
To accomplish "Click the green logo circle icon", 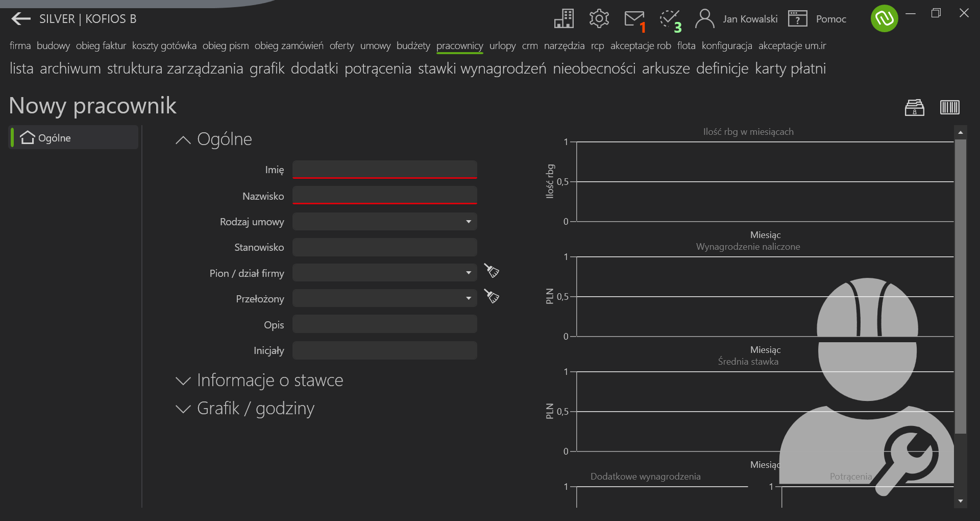I will tap(885, 18).
